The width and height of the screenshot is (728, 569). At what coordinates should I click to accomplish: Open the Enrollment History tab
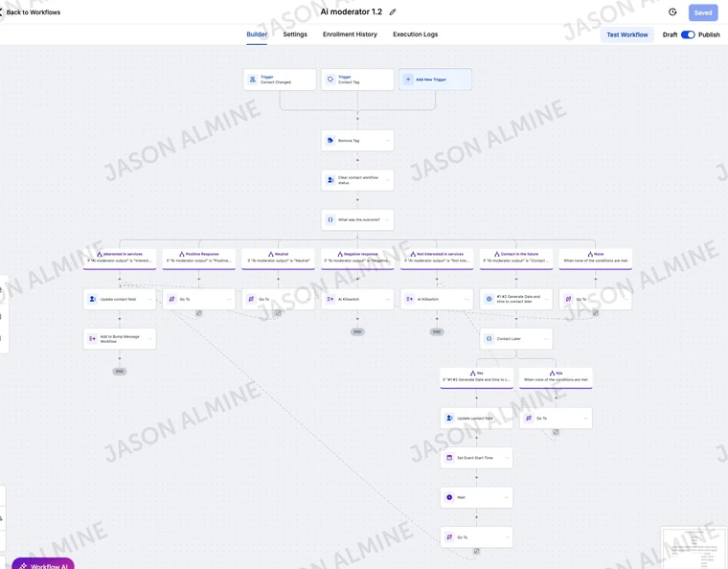(x=350, y=34)
